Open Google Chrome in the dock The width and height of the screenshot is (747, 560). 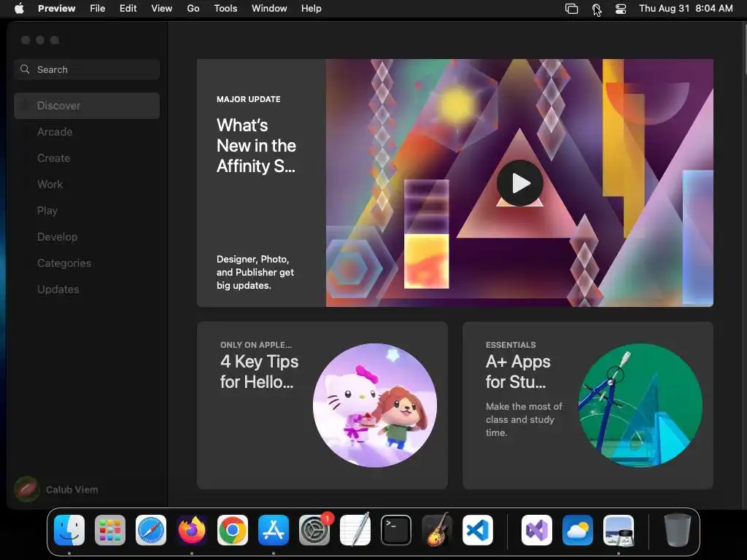pyautogui.click(x=233, y=530)
